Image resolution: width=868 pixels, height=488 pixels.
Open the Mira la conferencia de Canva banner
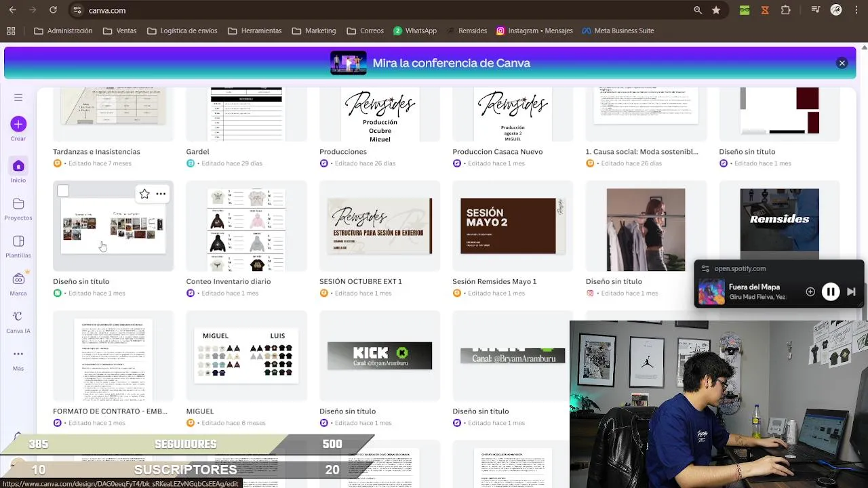pyautogui.click(x=430, y=63)
